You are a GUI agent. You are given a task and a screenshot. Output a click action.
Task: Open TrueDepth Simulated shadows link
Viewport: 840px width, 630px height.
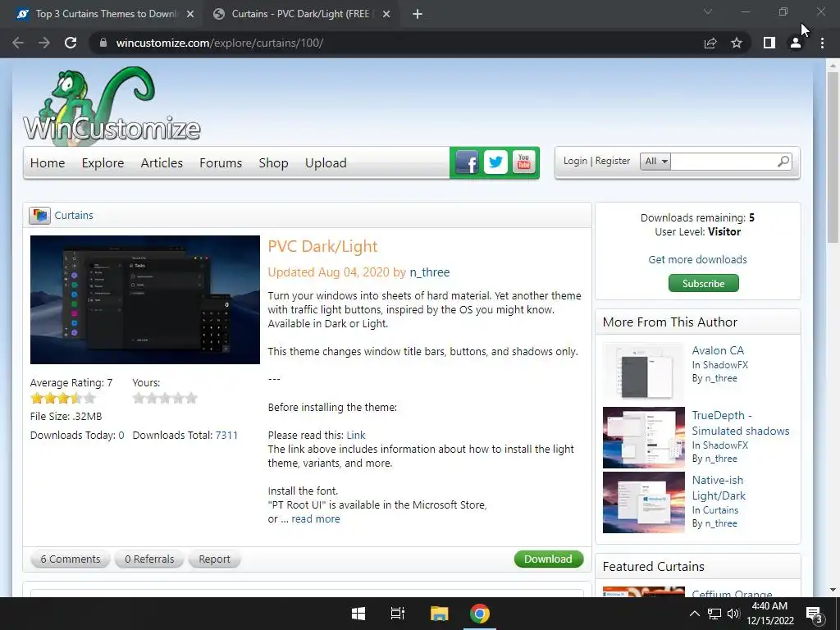(x=741, y=423)
